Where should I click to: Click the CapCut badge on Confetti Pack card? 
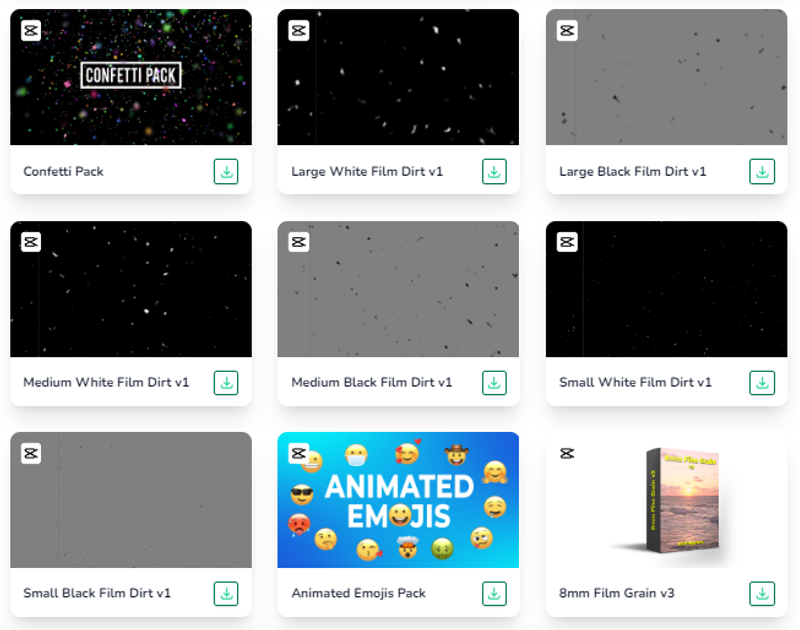(29, 29)
